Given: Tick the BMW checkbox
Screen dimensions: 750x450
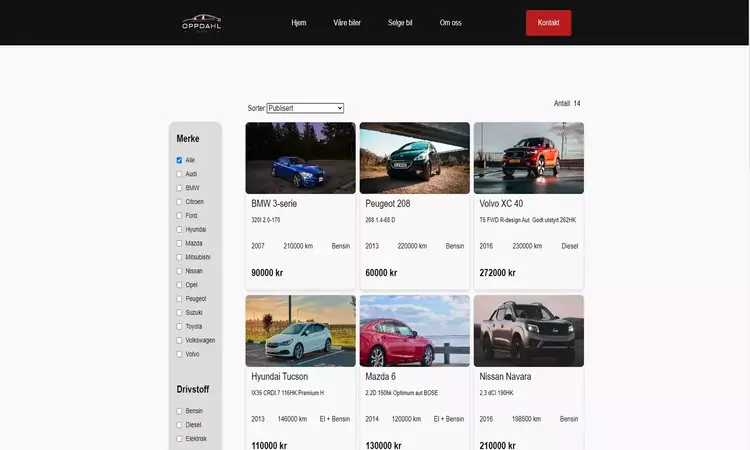Looking at the screenshot, I should tap(180, 188).
